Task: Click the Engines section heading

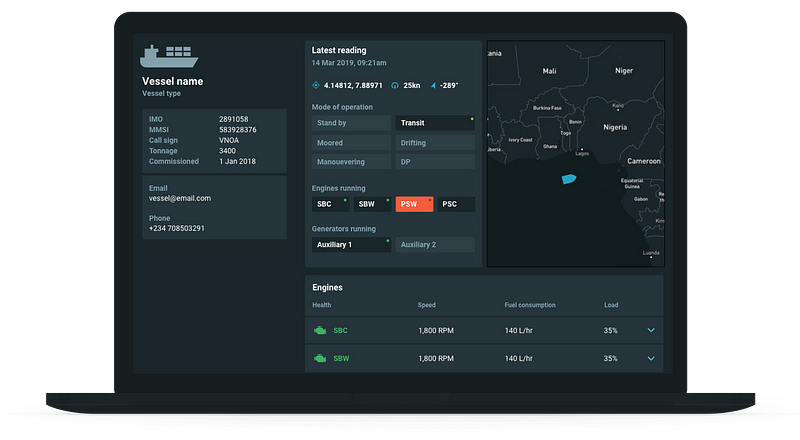Action: tap(327, 287)
